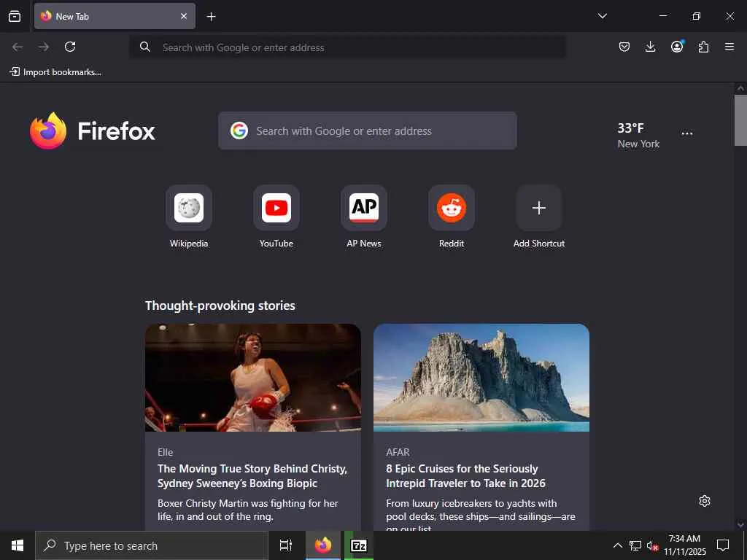
Task: Click the AFAR source label
Action: (398, 452)
